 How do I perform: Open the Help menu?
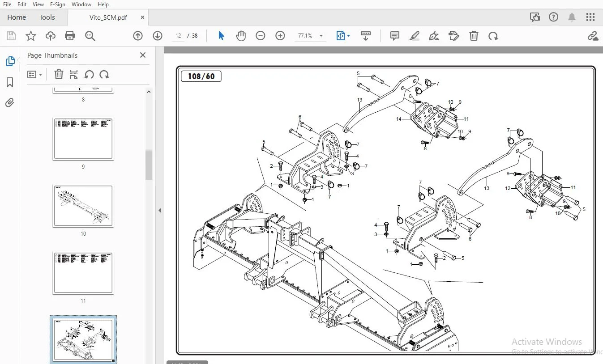[x=103, y=4]
